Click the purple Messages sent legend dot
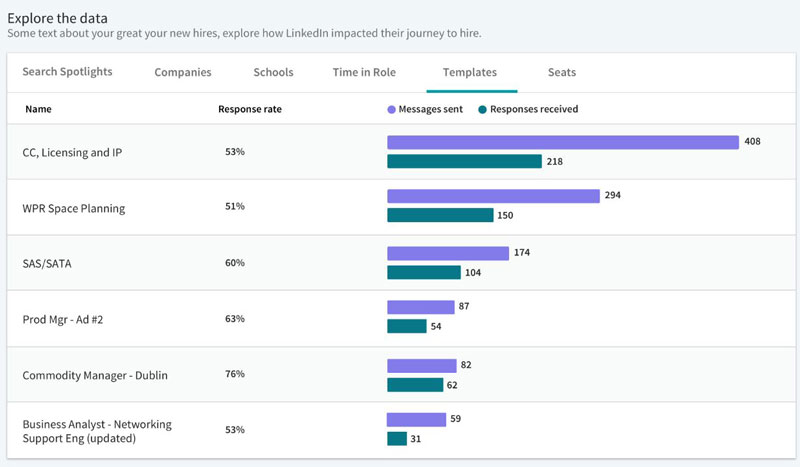The image size is (800, 467). pos(391,109)
